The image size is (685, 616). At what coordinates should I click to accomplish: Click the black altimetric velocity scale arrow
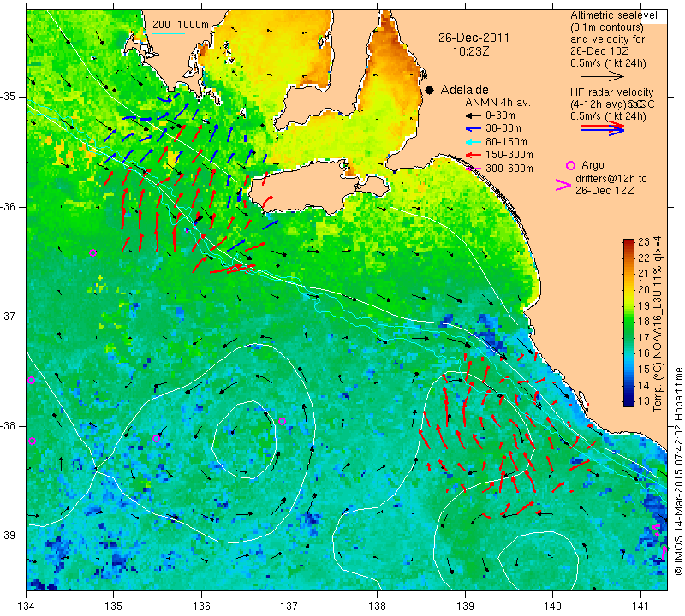tap(602, 76)
